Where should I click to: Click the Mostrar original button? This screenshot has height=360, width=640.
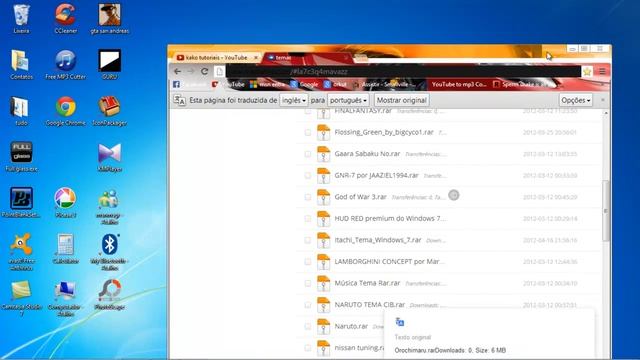click(401, 100)
